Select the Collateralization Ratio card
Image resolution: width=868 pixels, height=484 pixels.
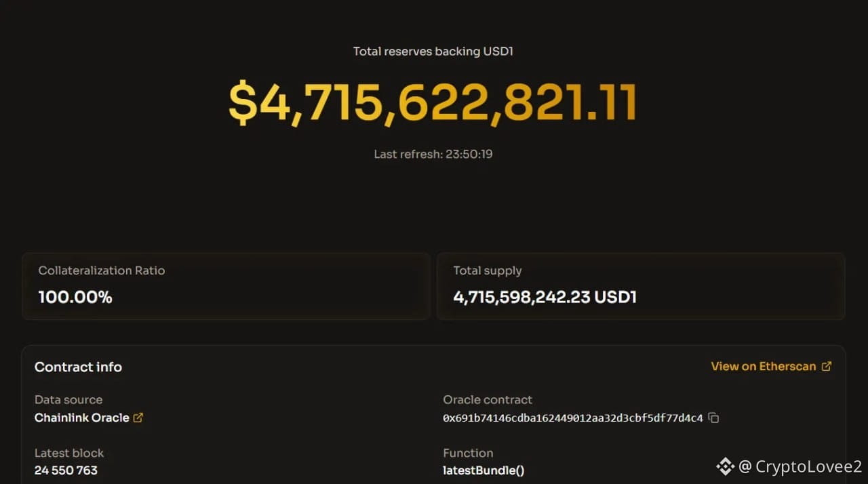tap(226, 286)
